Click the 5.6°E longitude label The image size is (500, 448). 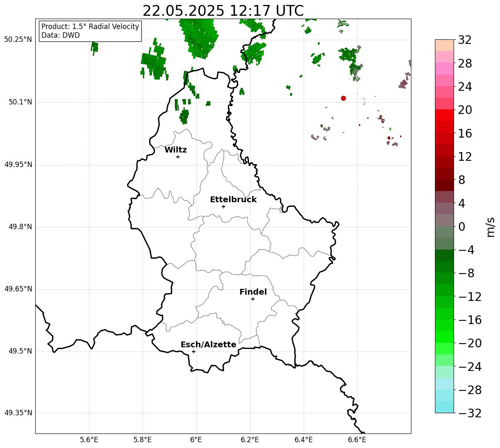click(x=89, y=440)
